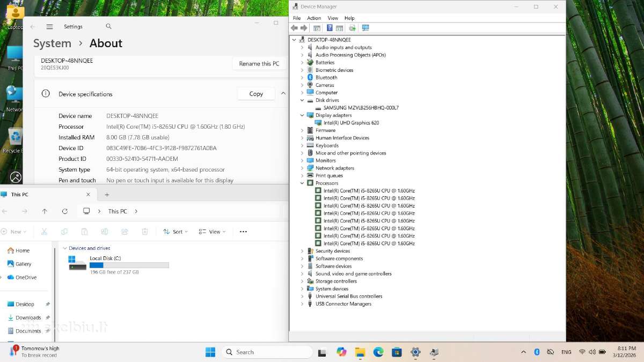644x362 pixels.
Task: Open Microsoft Store from taskbar
Action: 397,352
